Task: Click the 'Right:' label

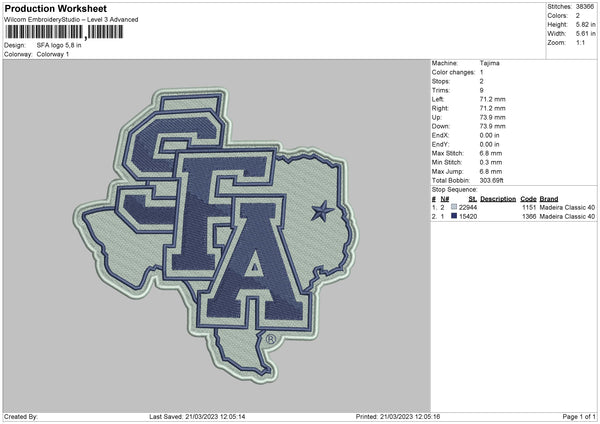Action: (x=440, y=108)
